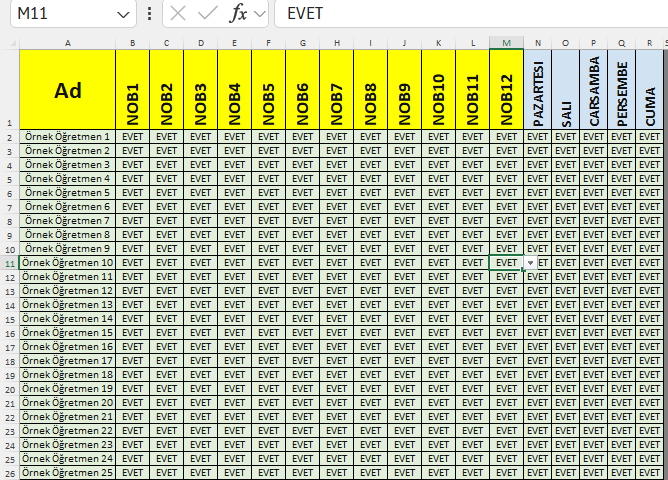Click the NOB10 header cell
This screenshot has width=668, height=480.
click(438, 90)
